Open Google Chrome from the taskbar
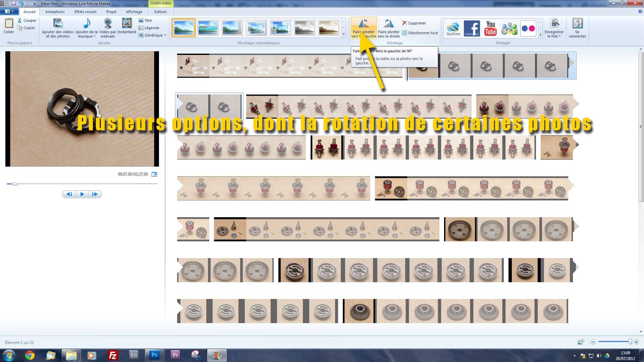The image size is (644, 362). coord(30,355)
